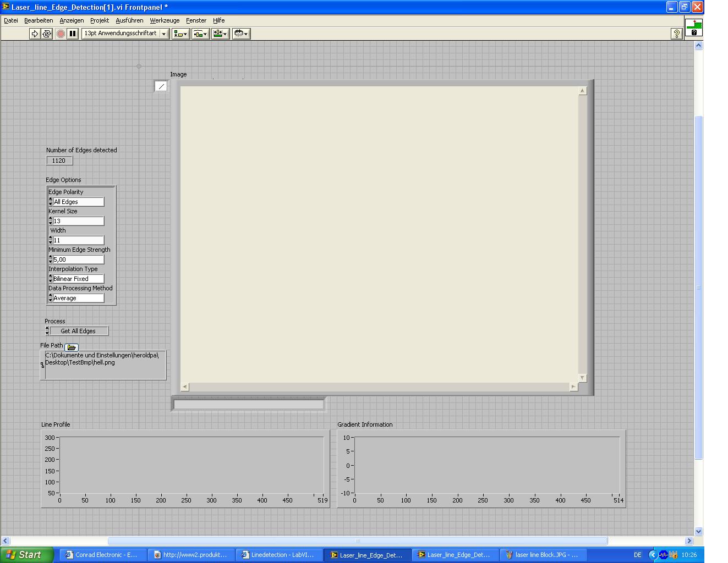Expand hidden system tray icons

tap(653, 555)
